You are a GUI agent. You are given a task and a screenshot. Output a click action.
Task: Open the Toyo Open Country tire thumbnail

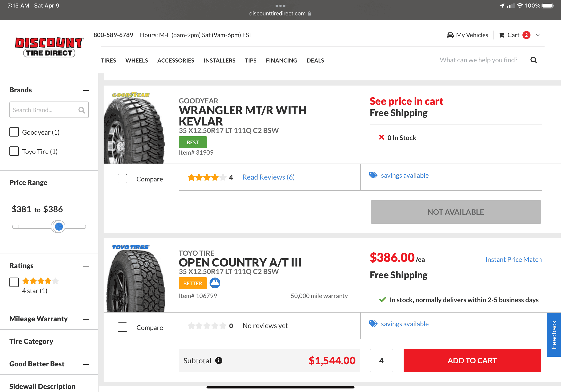[x=136, y=281]
